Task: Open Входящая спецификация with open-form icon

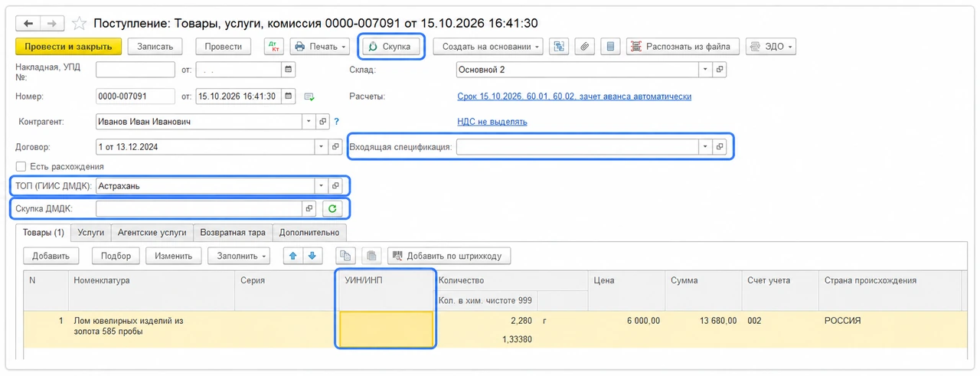Action: [x=719, y=146]
